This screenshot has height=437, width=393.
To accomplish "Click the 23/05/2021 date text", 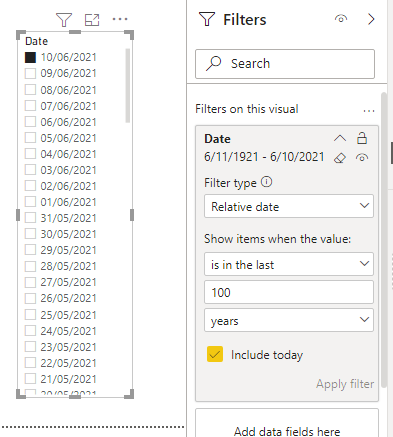I will 68,347.
